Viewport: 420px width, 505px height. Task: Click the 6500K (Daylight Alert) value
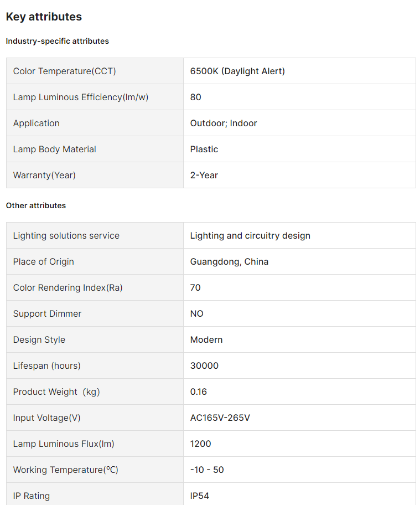point(237,71)
